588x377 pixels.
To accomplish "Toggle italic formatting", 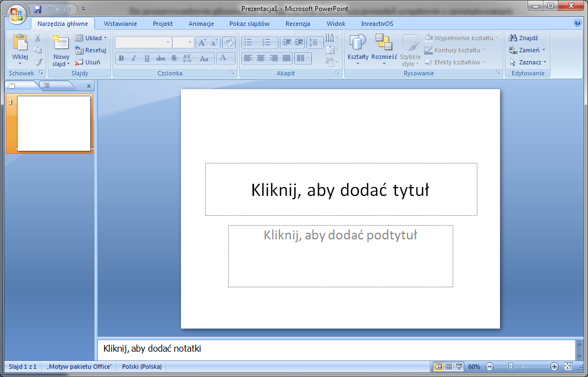I will 134,58.
